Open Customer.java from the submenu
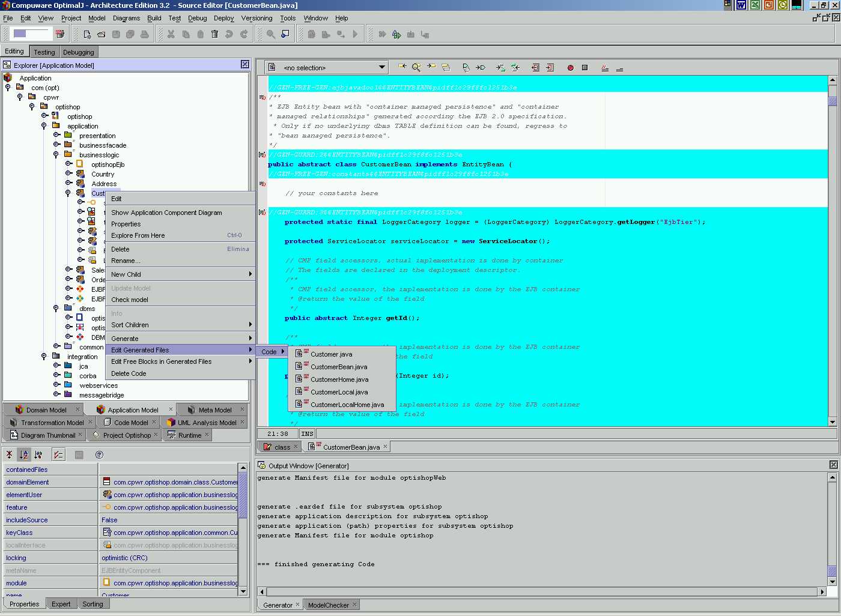The image size is (841, 616). click(342, 354)
